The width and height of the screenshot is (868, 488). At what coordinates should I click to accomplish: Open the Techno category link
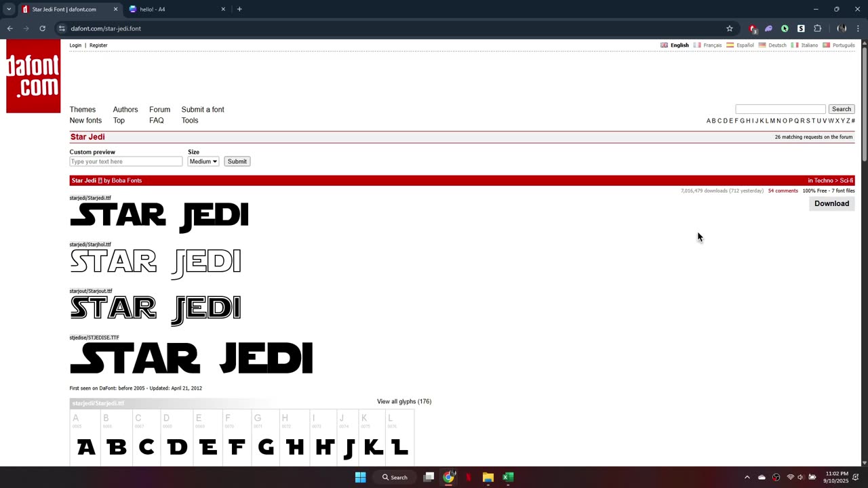click(823, 180)
